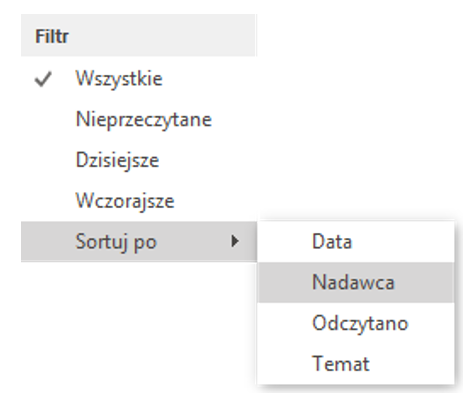Viewport: 467px width, 403px height.
Task: Show today's messages with Dzisiejsze
Action: coord(139,160)
